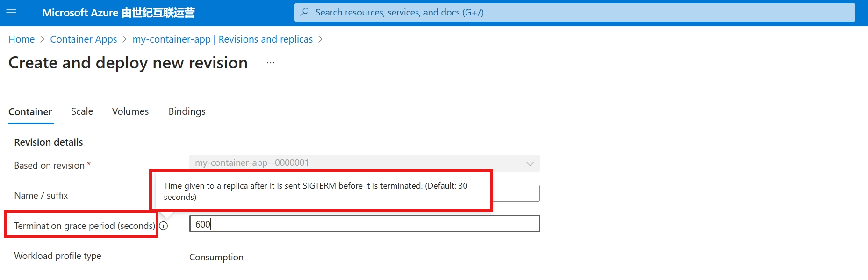Switch to the Scale tab

pos(82,111)
